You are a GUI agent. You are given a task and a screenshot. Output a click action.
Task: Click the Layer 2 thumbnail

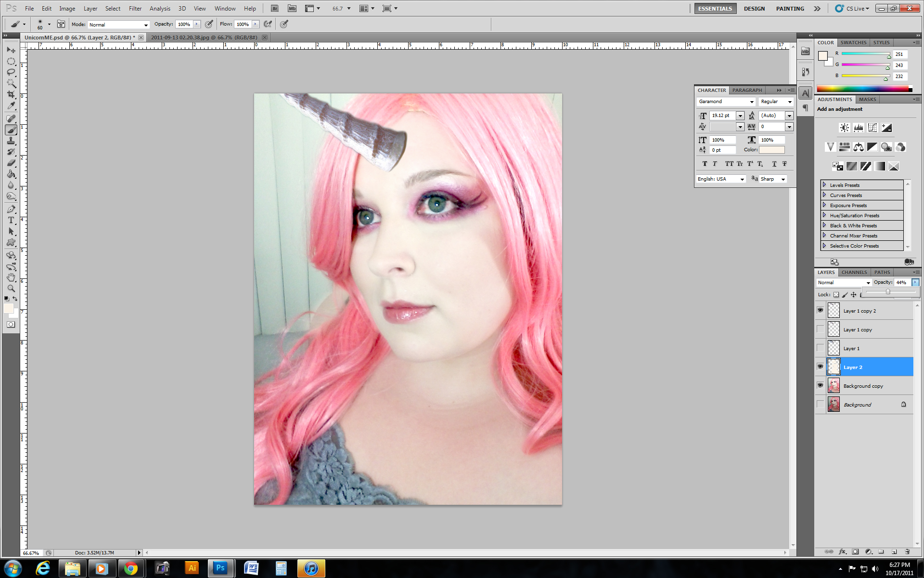click(x=834, y=367)
